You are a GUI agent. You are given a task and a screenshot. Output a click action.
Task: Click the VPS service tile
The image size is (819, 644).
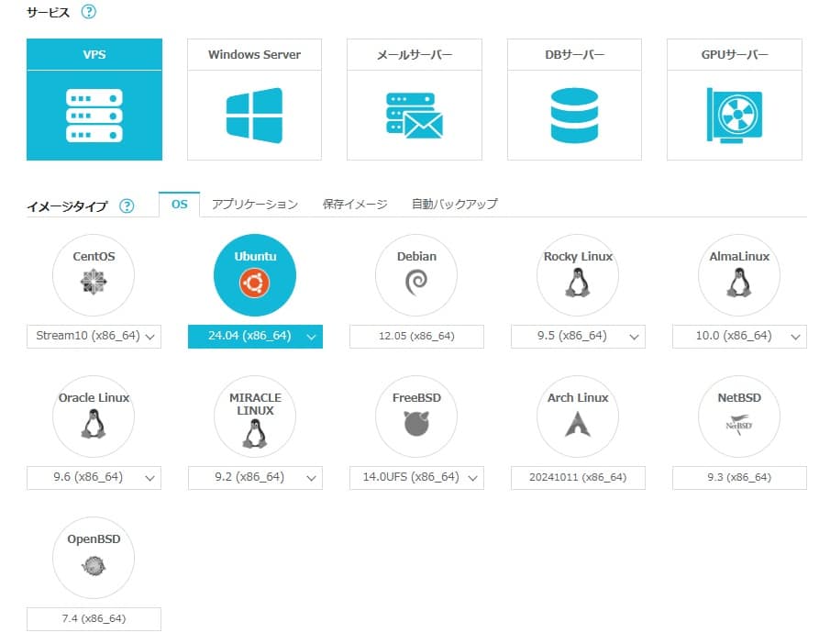pyautogui.click(x=94, y=100)
